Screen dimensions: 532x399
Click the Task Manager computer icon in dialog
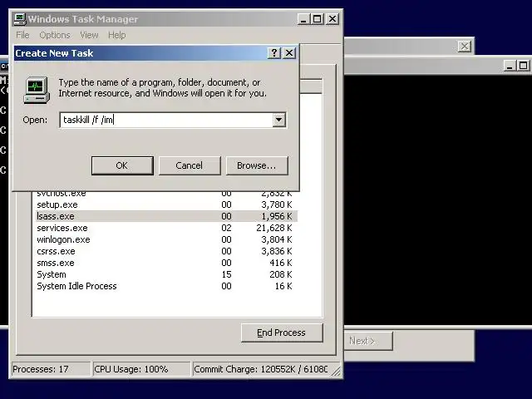(37, 91)
